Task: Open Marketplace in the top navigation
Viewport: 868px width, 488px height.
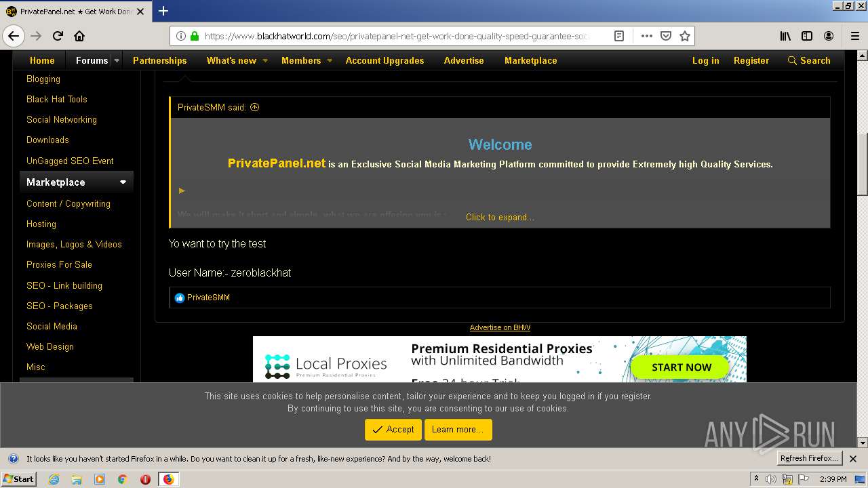Action: (530, 60)
